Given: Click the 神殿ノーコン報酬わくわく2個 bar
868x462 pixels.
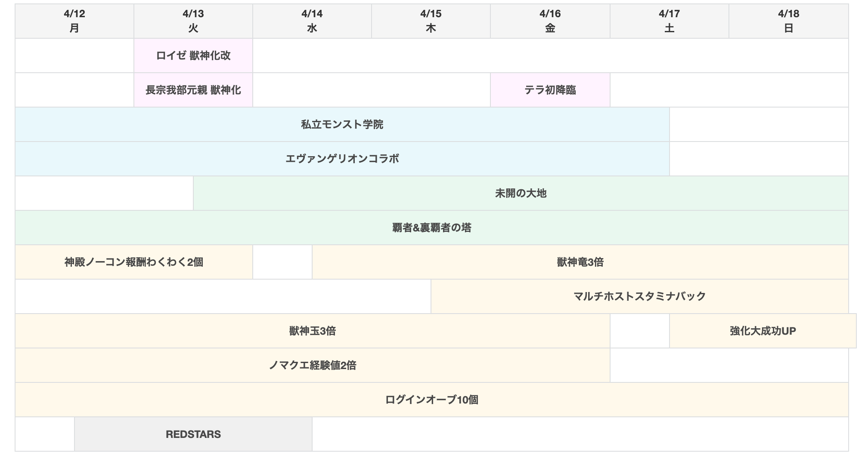Looking at the screenshot, I should pos(134,262).
